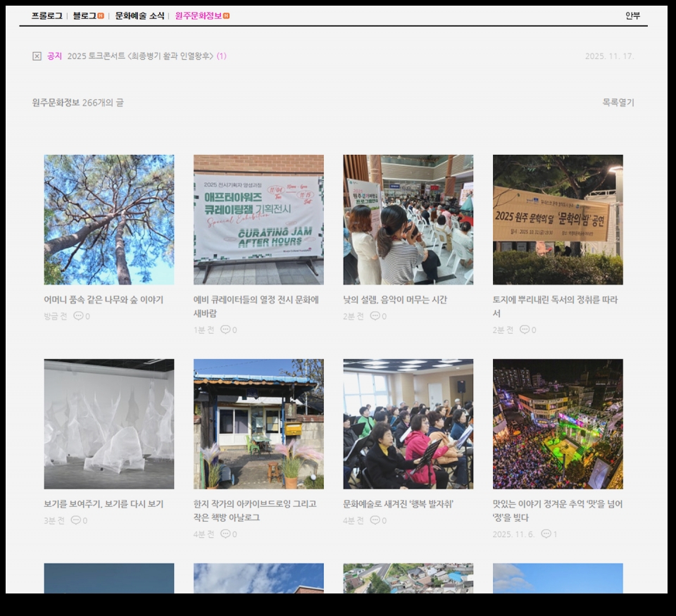
Task: Click the comment icon under 낮의 설렘, 음악이 머무는 시간
Action: (x=375, y=316)
